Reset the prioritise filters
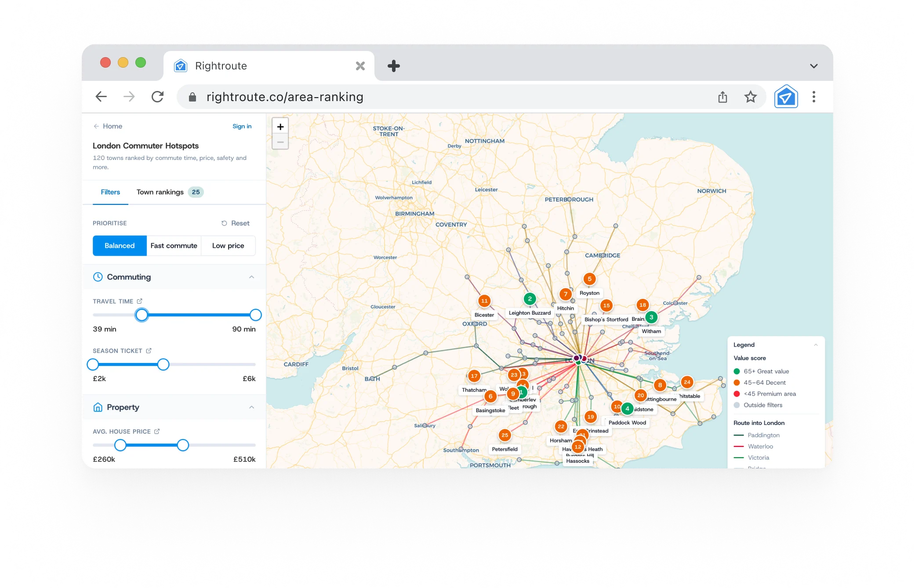Screen dimensions: 915x588 tap(236, 223)
